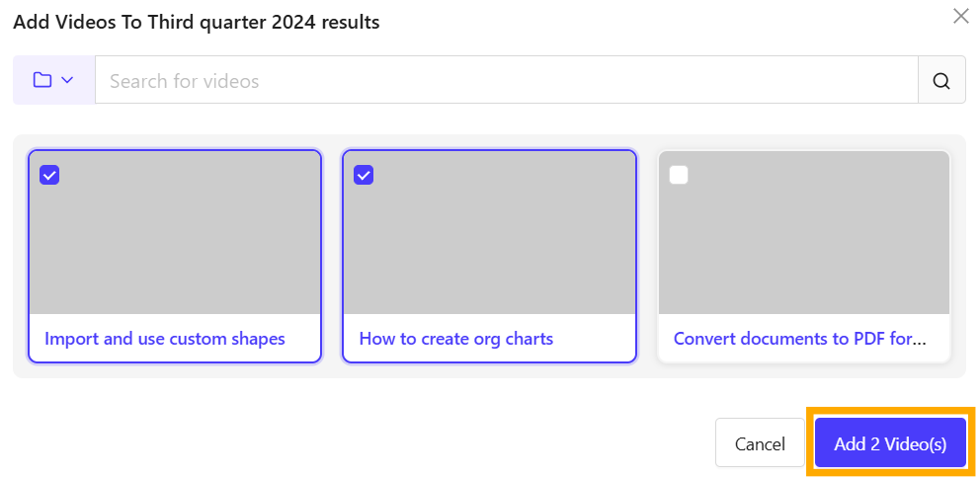The height and width of the screenshot is (478, 980).
Task: Click the 'Add Videos To Third quarter' heading
Action: [x=196, y=22]
